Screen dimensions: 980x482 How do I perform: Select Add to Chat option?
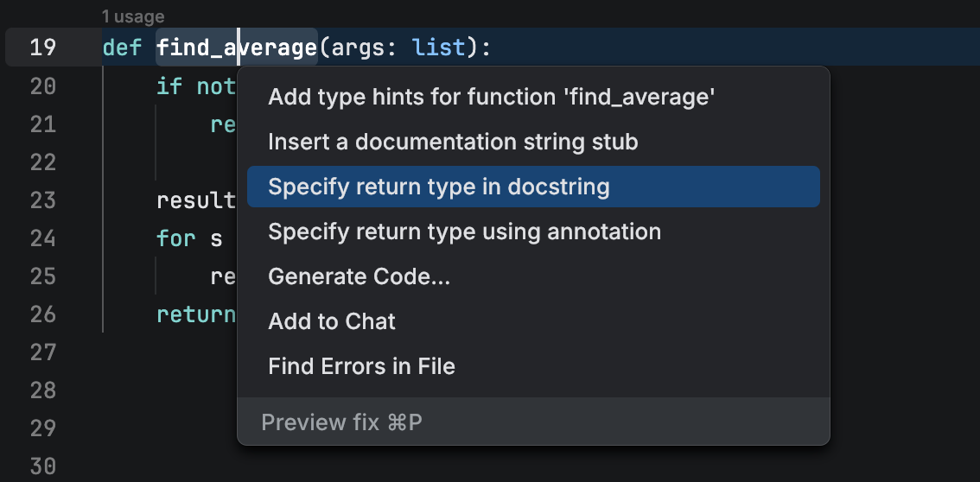click(x=332, y=321)
